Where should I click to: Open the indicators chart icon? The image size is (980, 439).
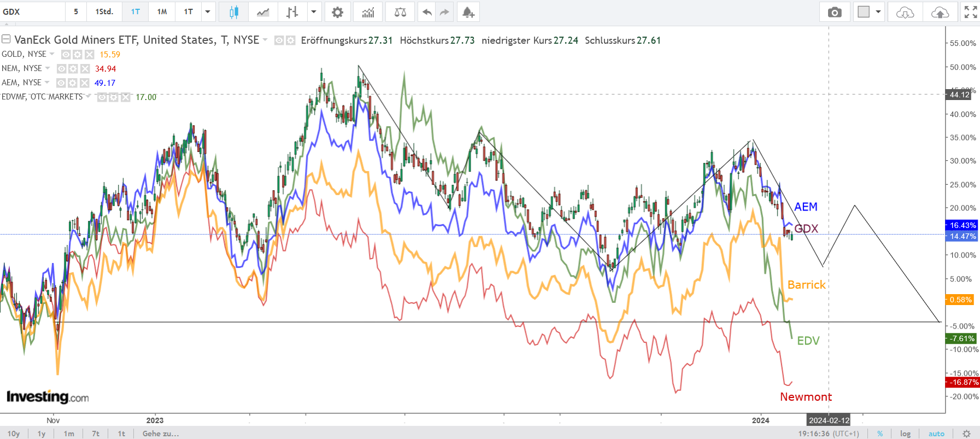(368, 12)
